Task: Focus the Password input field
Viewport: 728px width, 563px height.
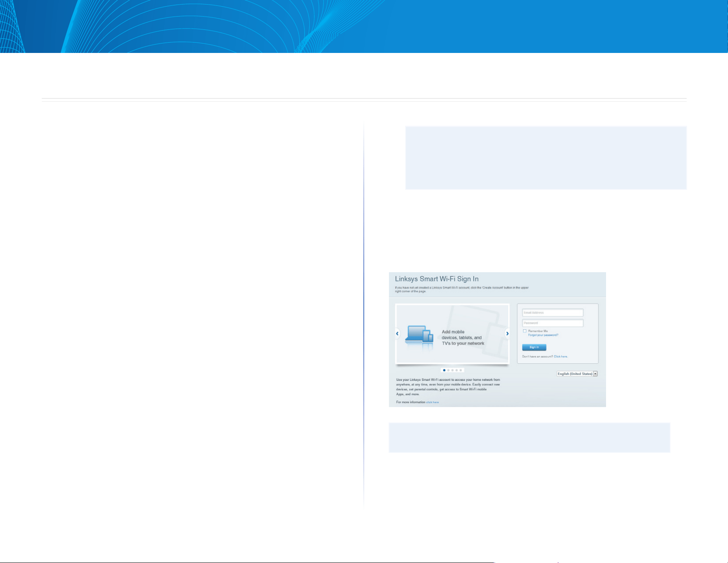Action: point(553,323)
